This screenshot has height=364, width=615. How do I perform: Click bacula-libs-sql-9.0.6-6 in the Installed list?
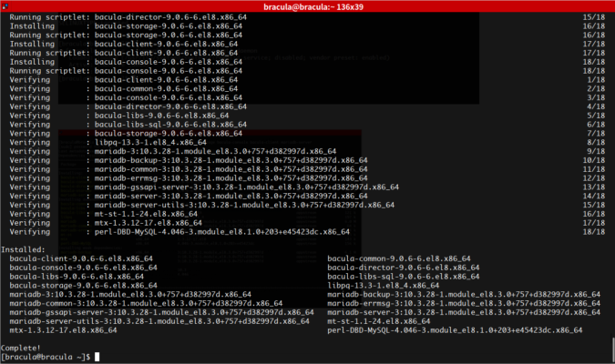(x=404, y=277)
